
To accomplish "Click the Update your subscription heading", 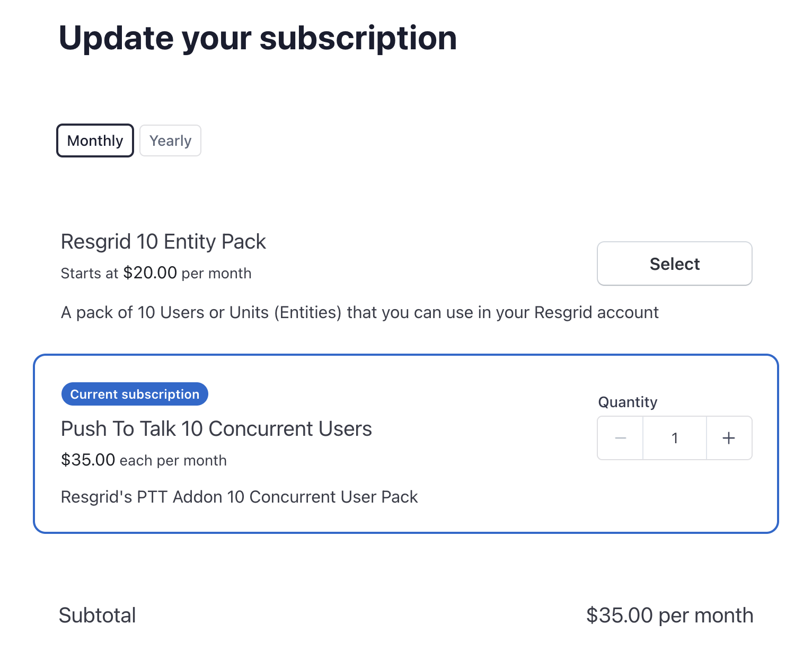I will tap(258, 38).
